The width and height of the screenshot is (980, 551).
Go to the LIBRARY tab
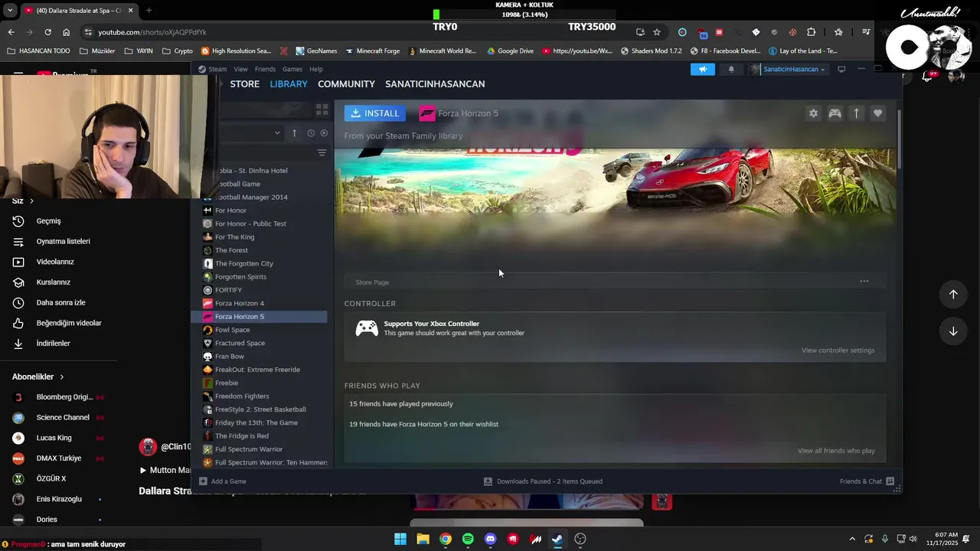click(x=289, y=84)
